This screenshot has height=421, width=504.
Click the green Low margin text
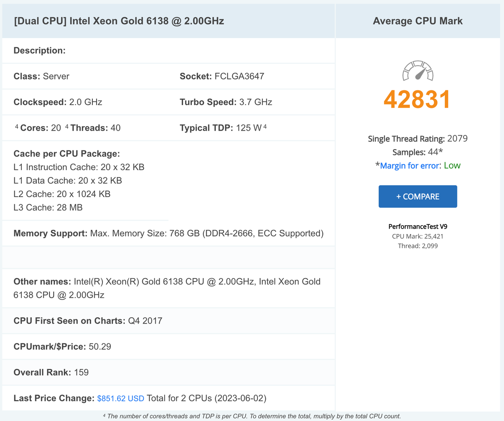452,166
